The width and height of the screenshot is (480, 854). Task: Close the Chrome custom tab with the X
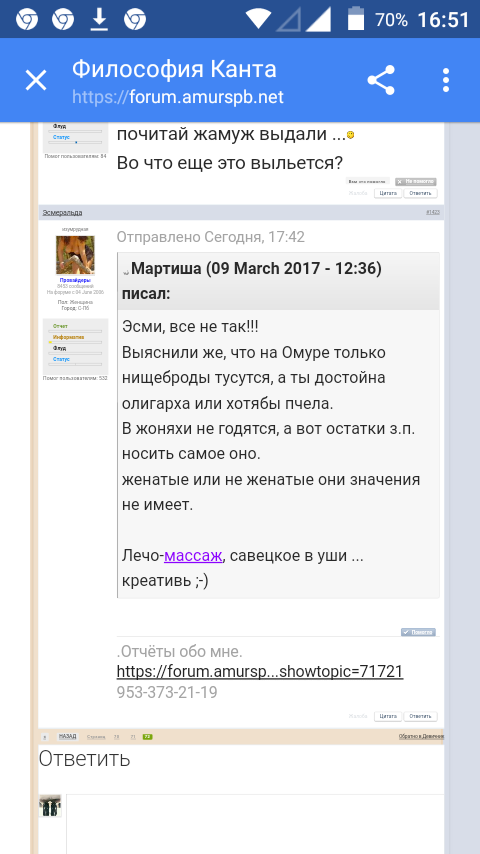(x=36, y=81)
